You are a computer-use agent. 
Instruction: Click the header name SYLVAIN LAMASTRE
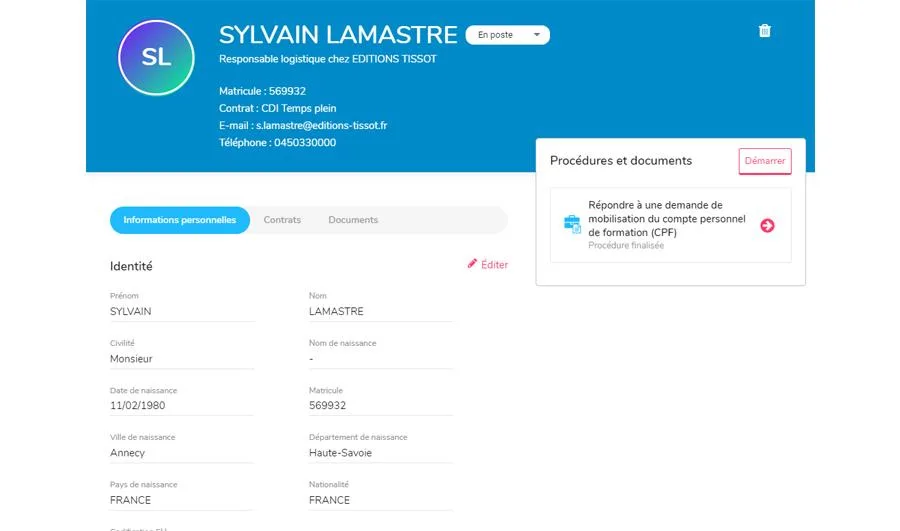(x=338, y=35)
